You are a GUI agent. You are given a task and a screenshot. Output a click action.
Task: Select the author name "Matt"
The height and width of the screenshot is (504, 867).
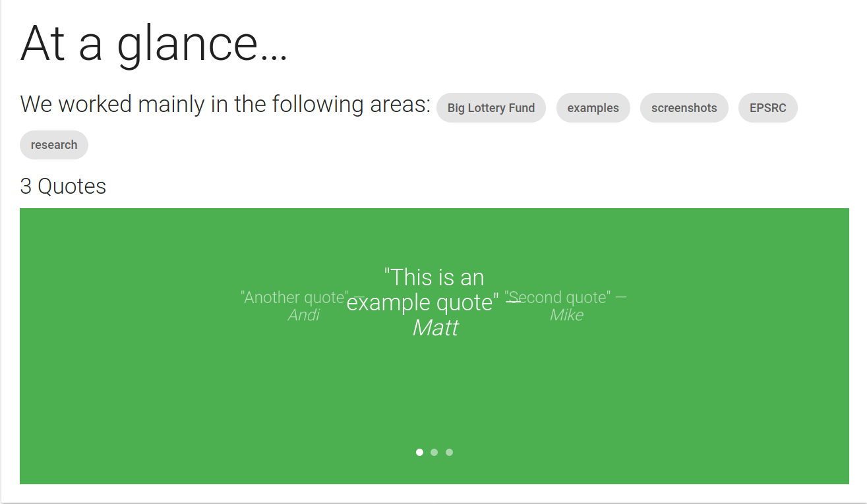[436, 327]
